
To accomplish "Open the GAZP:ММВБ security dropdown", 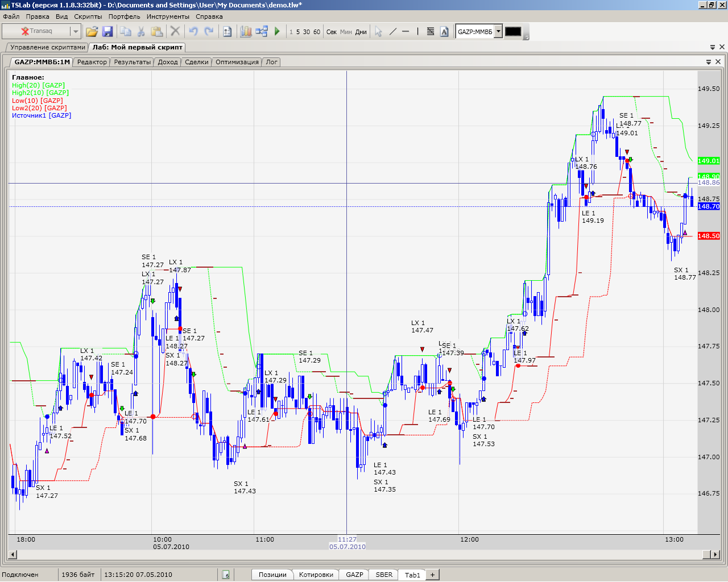I will (x=498, y=31).
